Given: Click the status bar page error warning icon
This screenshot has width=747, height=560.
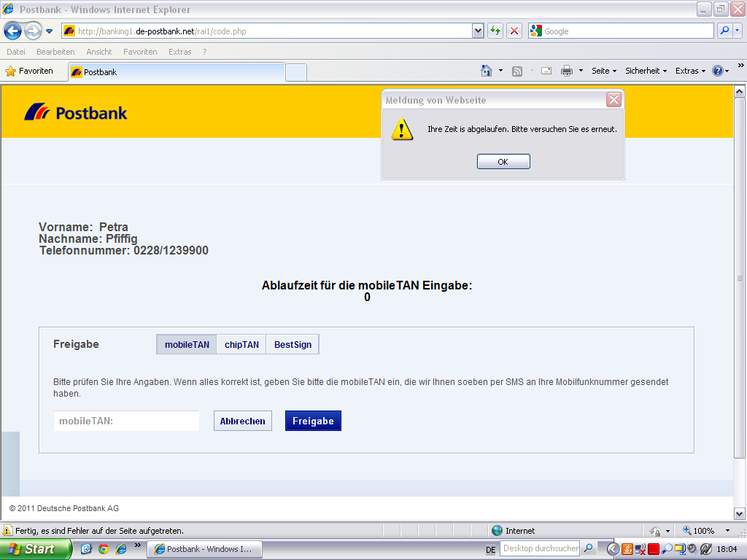Looking at the screenshot, I should pos(7,531).
